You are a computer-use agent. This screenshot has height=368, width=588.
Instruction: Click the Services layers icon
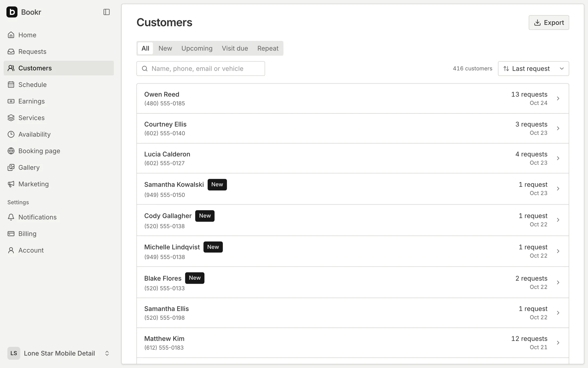click(11, 118)
